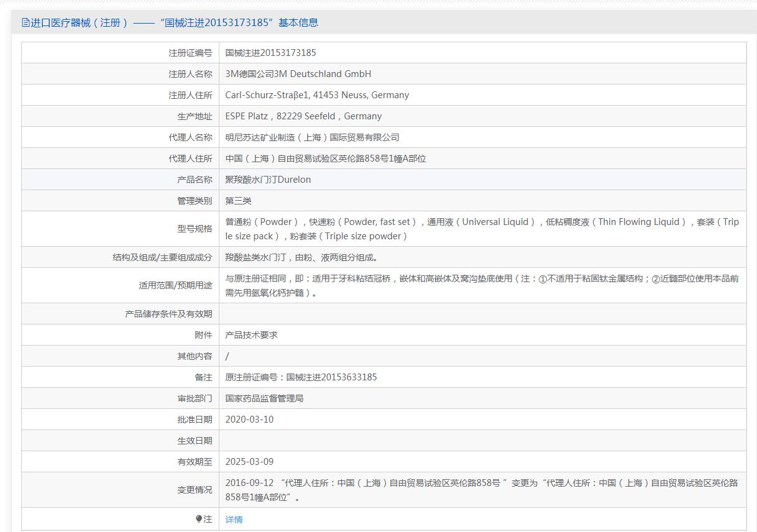
Task: Click the bulb icon beside 注 label
Action: [x=199, y=519]
